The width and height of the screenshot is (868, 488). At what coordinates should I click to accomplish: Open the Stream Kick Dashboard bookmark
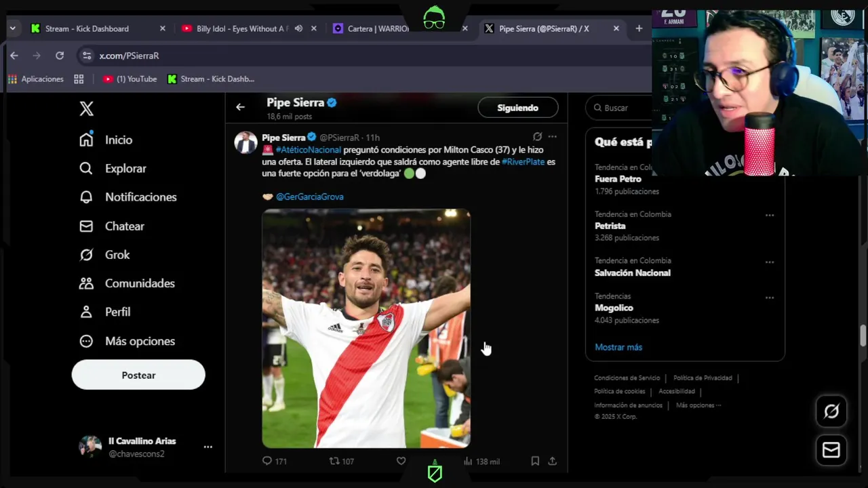pos(211,79)
